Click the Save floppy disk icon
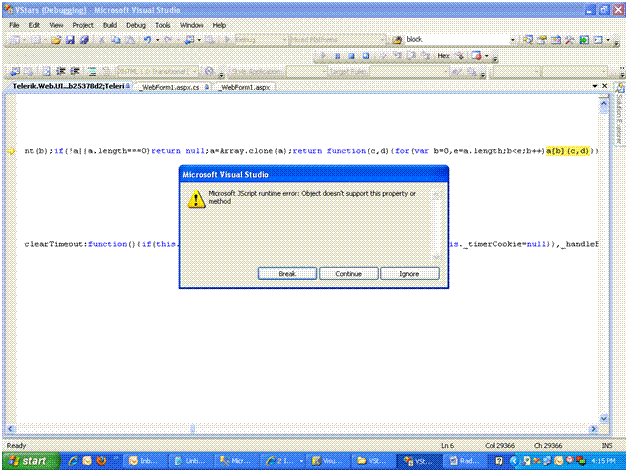Screen dimensions: 628x472 pos(70,40)
